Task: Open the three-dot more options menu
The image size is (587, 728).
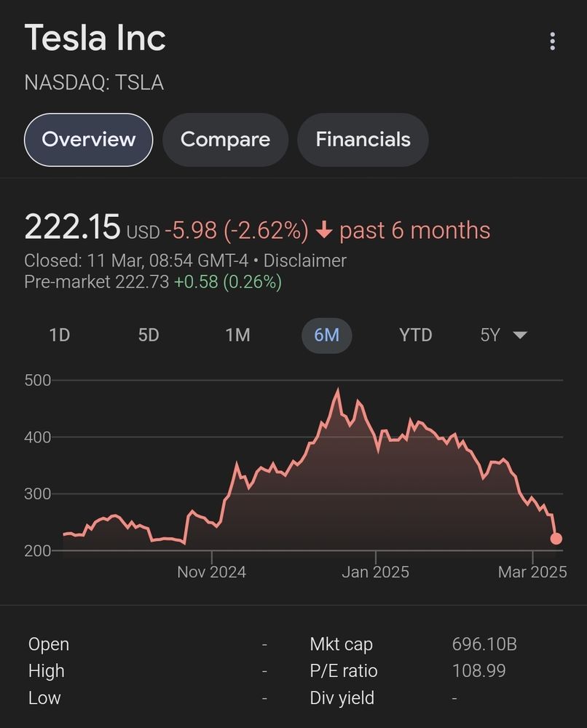Action: (x=553, y=41)
